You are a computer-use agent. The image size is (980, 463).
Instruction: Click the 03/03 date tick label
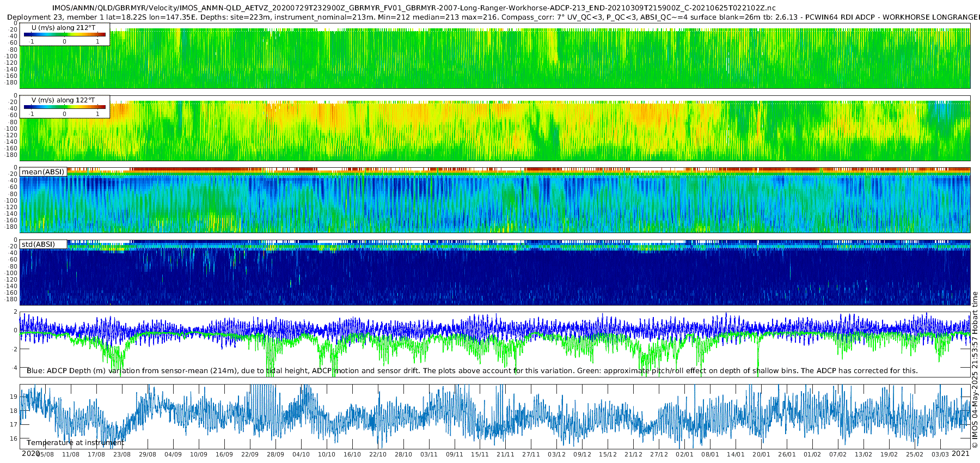(940, 454)
